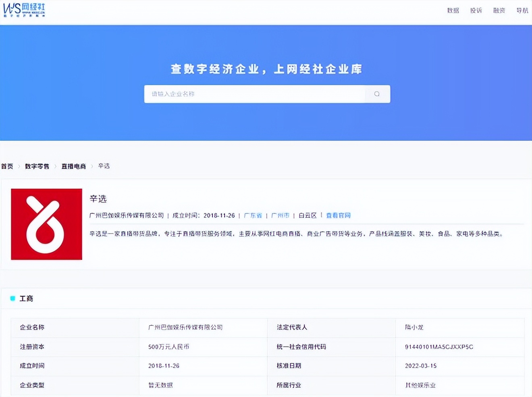
Task: Click the 注册资本 label cell
Action: coord(75,347)
